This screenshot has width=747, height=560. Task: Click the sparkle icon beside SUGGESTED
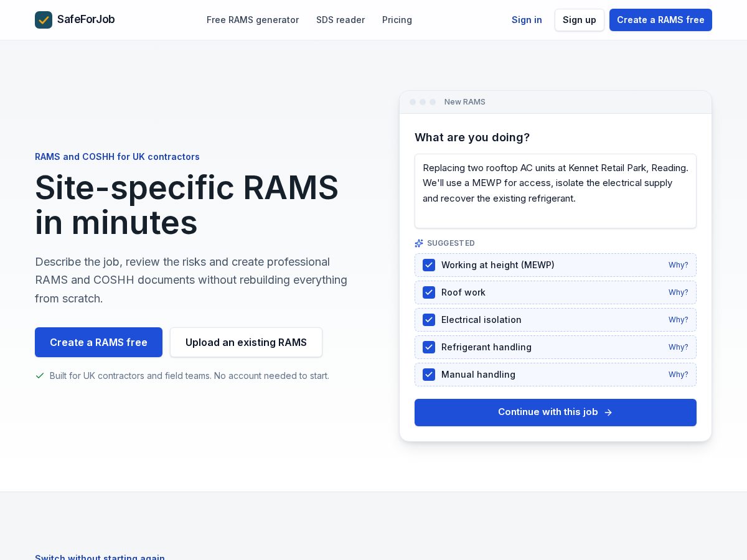point(419,243)
